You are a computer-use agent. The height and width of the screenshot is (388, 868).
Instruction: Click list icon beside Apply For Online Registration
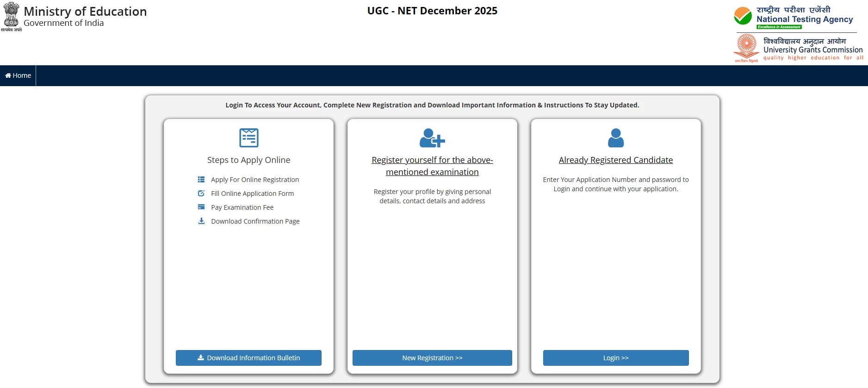(x=201, y=179)
